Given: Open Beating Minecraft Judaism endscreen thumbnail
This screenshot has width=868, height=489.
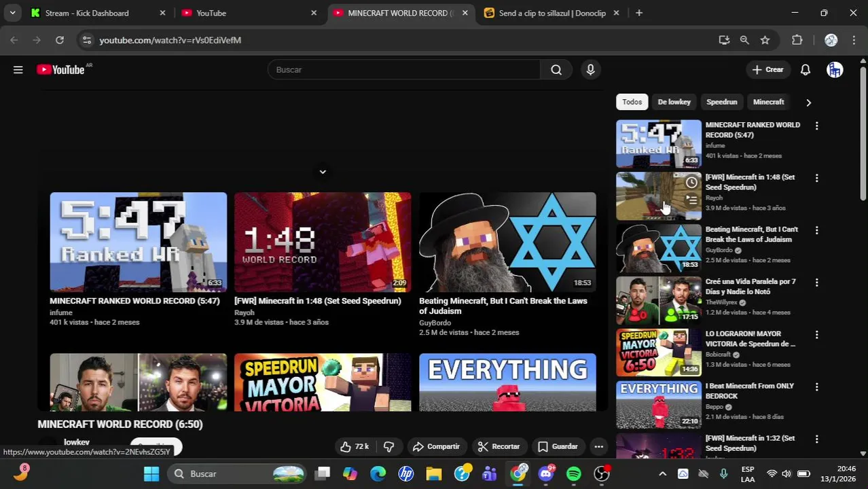Looking at the screenshot, I should point(507,242).
